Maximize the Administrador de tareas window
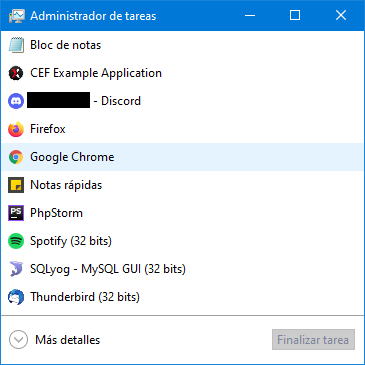Image resolution: width=365 pixels, height=365 pixels. 295,15
